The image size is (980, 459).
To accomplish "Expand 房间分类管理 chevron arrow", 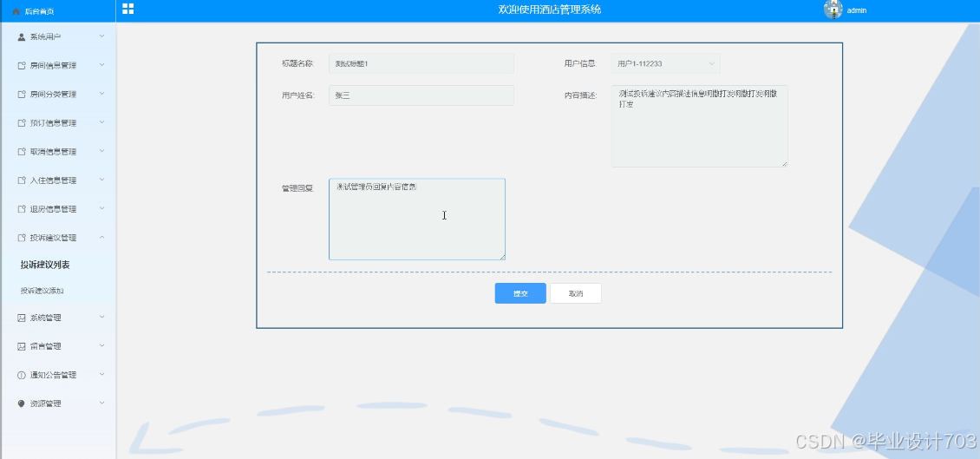I will pos(101,94).
